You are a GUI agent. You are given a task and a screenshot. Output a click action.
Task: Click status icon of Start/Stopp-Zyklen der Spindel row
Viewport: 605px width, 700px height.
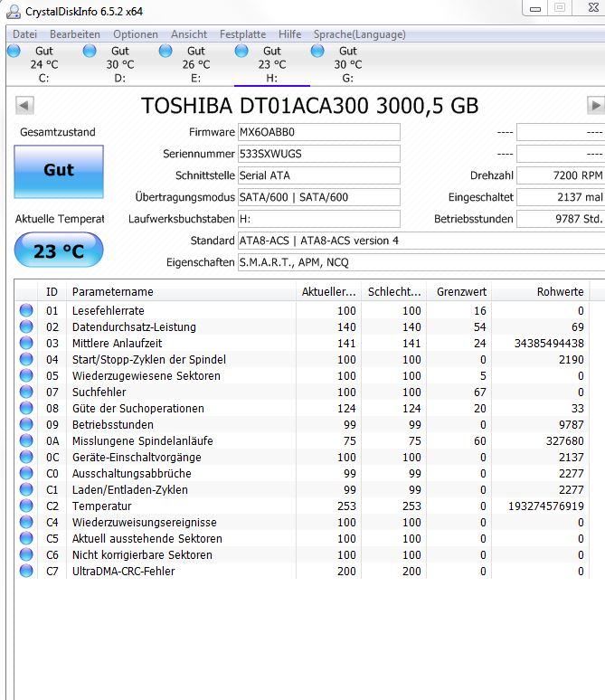point(26,359)
